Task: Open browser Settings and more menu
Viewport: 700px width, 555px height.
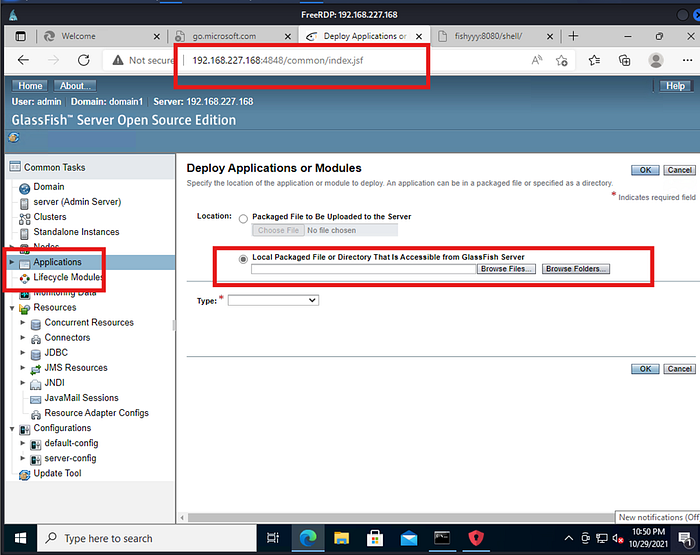Action: coord(688,60)
